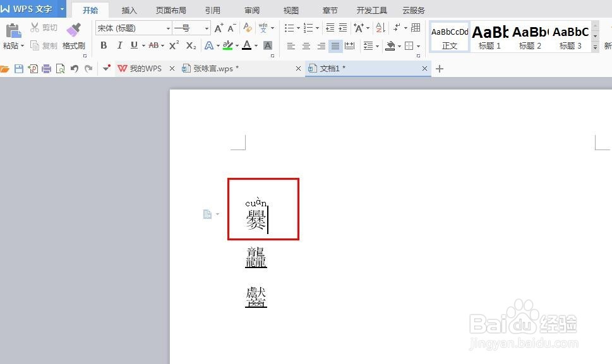Decrease font size with A- icon
This screenshot has width=612, height=364.
(231, 28)
